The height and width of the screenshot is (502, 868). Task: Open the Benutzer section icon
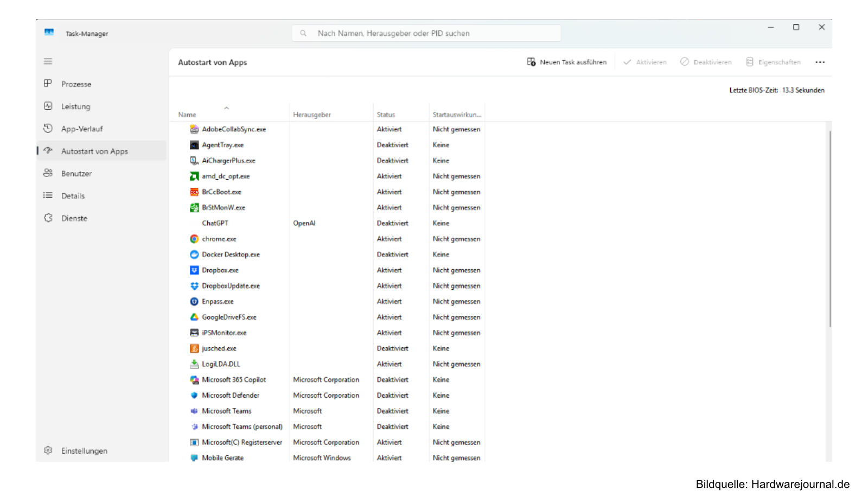pyautogui.click(x=48, y=173)
